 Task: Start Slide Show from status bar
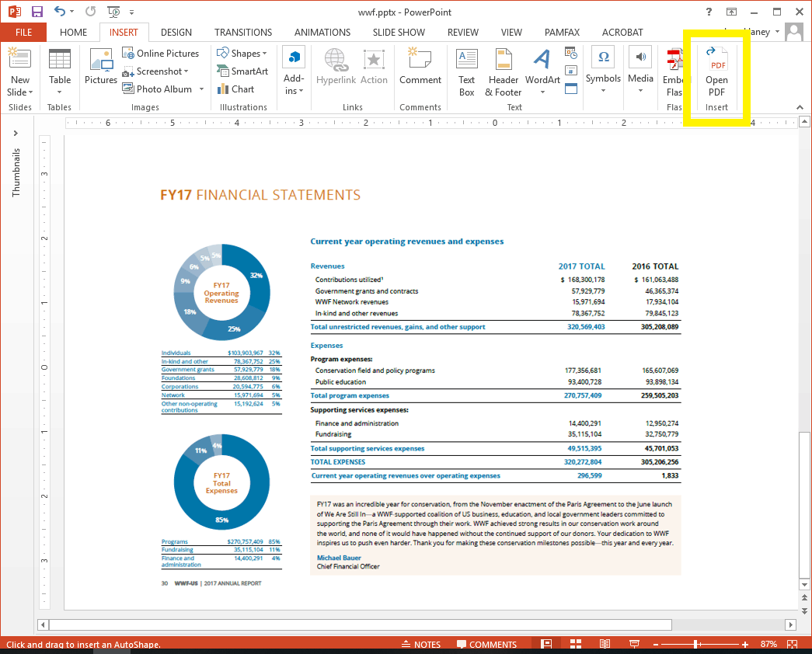634,644
